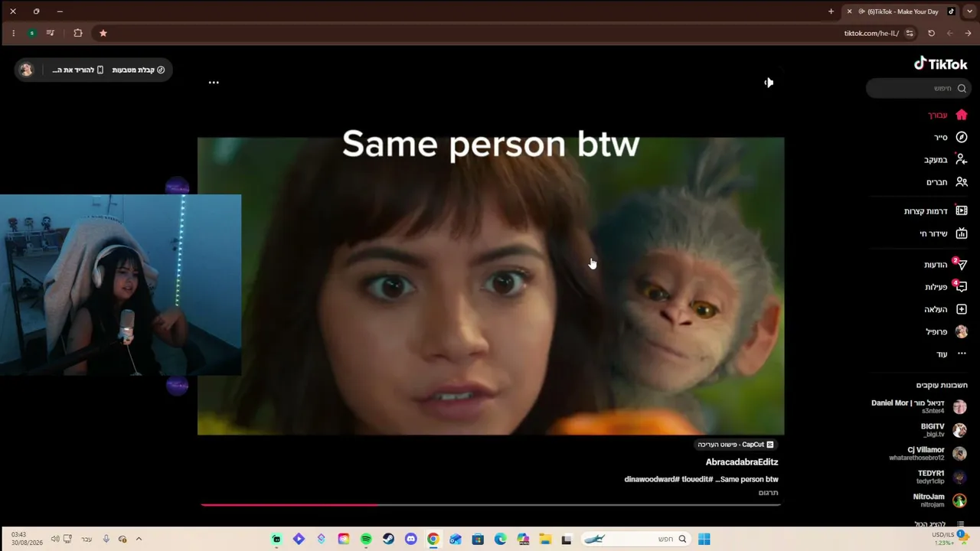980x551 pixels.
Task: Open a new Chrome tab
Action: point(831,11)
